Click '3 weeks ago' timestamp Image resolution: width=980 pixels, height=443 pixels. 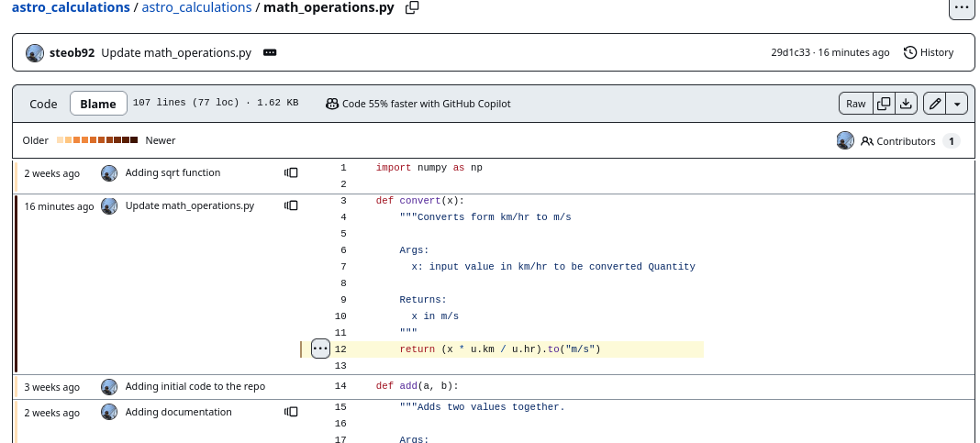(x=52, y=387)
